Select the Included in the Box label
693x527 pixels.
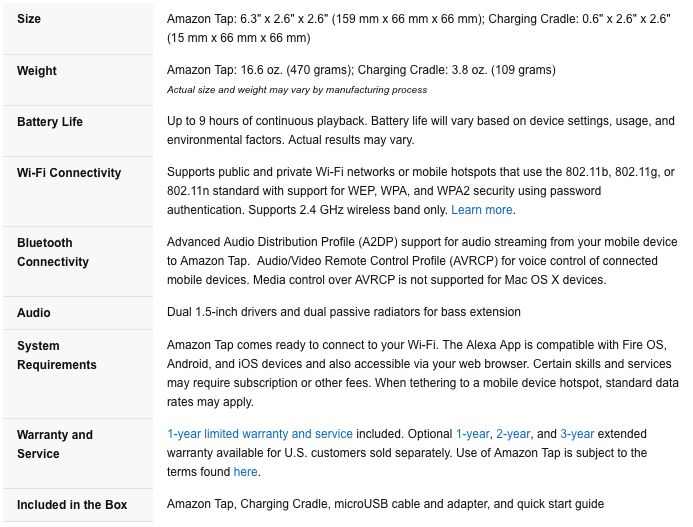pos(72,504)
